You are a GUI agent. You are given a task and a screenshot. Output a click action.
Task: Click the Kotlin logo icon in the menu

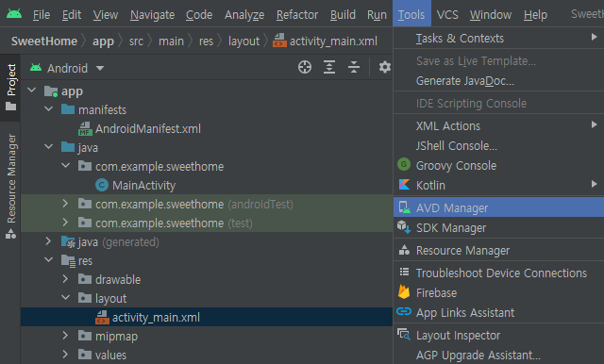404,185
